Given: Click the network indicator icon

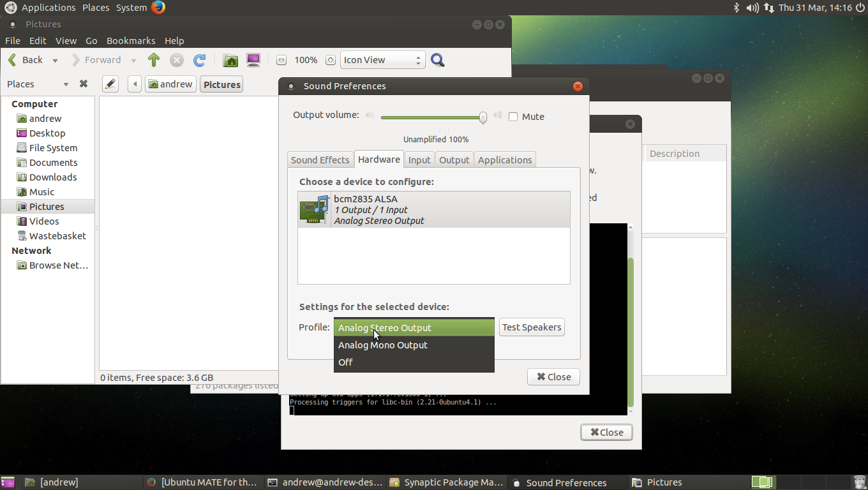Looking at the screenshot, I should [x=769, y=8].
